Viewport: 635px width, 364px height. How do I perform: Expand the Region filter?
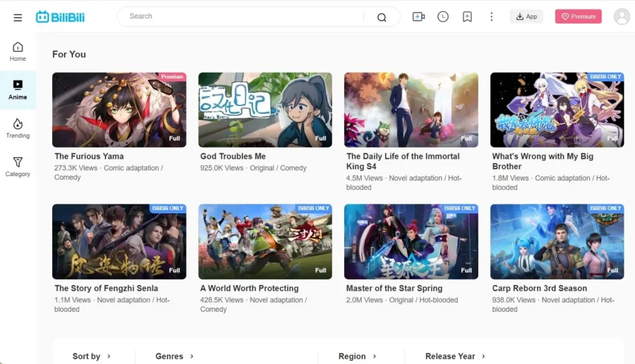point(357,356)
